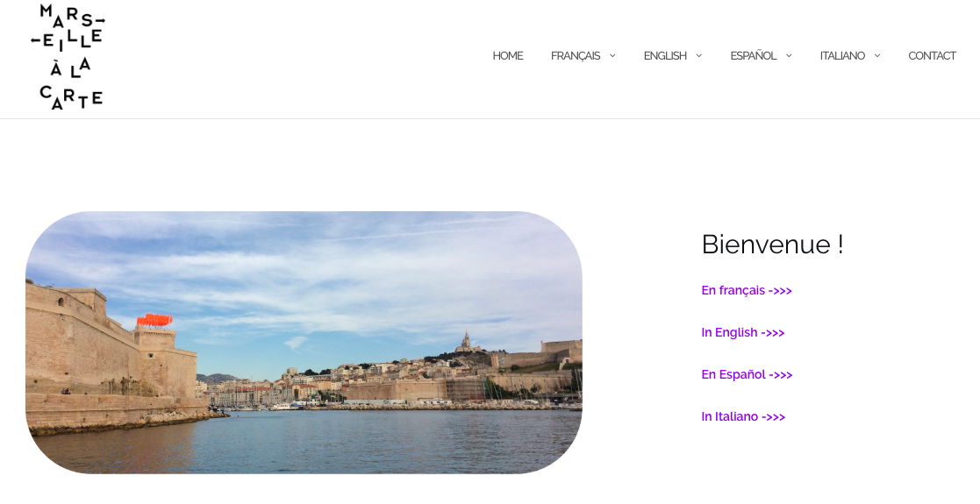Image resolution: width=980 pixels, height=504 pixels.
Task: Expand the chevron beside FRANÇAIS
Action: 612,55
